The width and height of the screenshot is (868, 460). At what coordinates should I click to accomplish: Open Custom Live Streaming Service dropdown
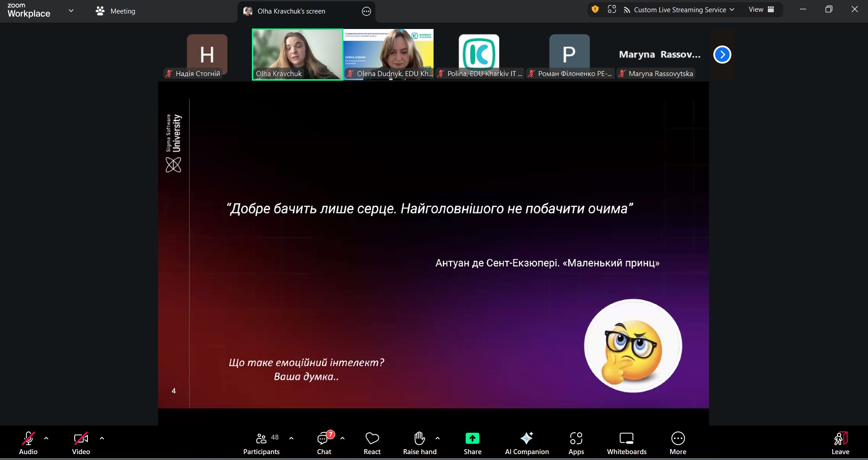point(679,10)
